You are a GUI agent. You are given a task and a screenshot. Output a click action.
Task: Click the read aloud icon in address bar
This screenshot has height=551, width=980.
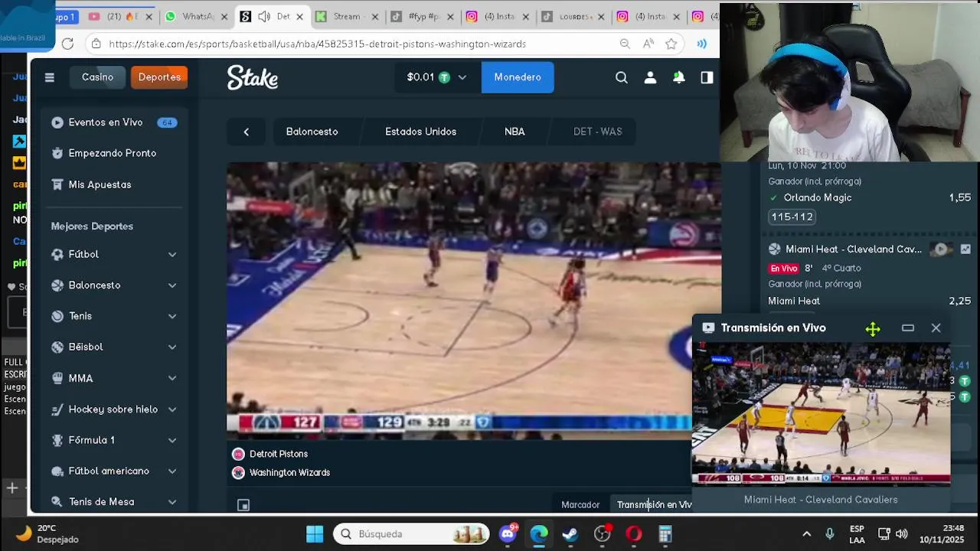(x=648, y=44)
